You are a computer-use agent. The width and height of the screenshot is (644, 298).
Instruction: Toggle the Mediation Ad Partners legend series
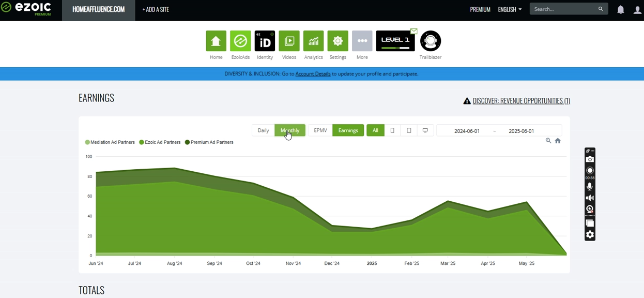pyautogui.click(x=110, y=142)
